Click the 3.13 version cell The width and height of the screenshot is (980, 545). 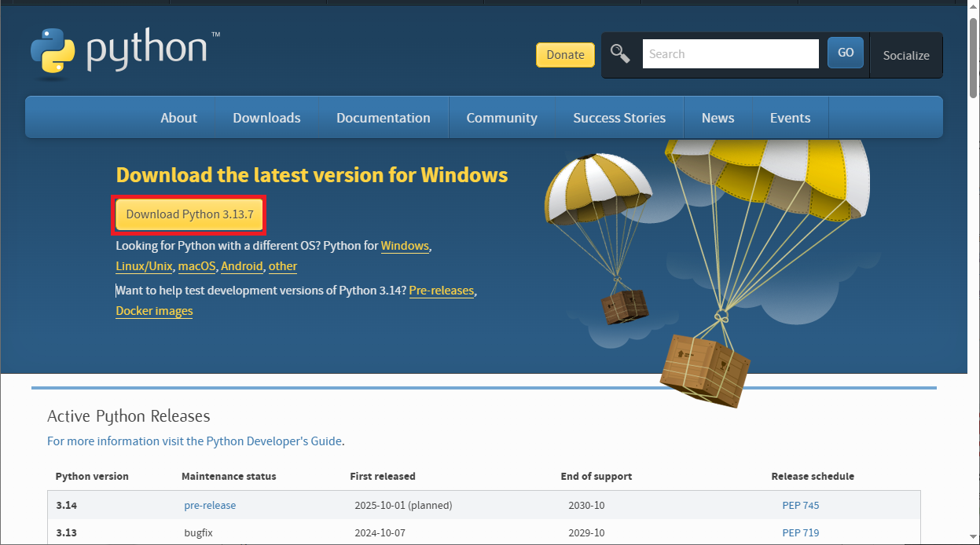(67, 532)
